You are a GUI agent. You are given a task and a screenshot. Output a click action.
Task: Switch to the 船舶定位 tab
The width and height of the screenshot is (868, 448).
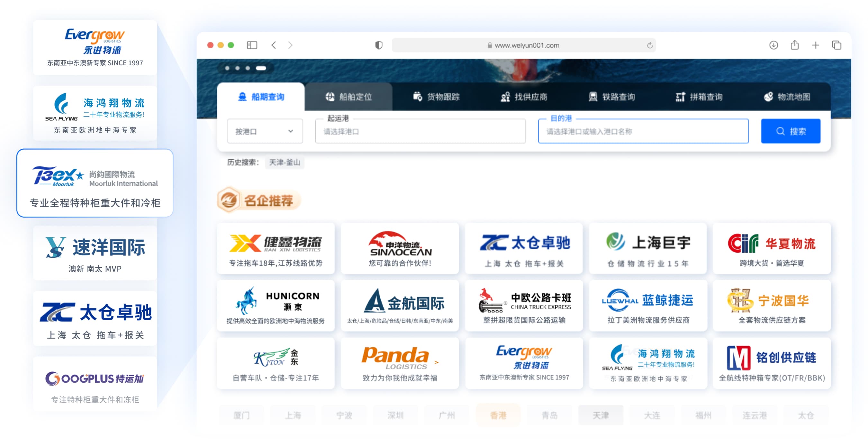(x=348, y=97)
